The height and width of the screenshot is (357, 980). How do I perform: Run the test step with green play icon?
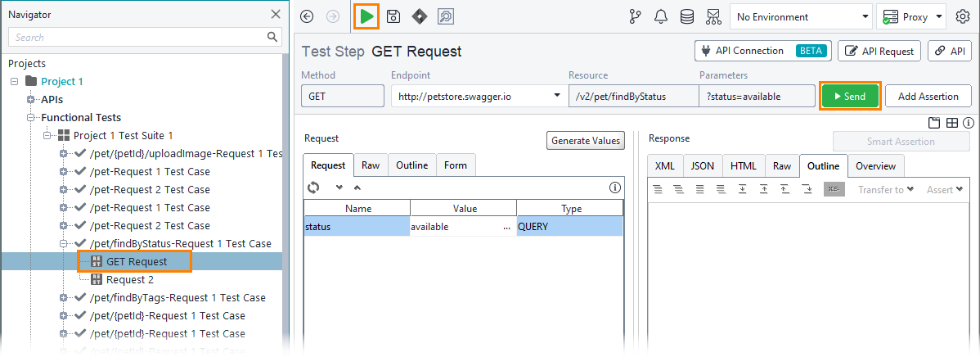click(366, 17)
